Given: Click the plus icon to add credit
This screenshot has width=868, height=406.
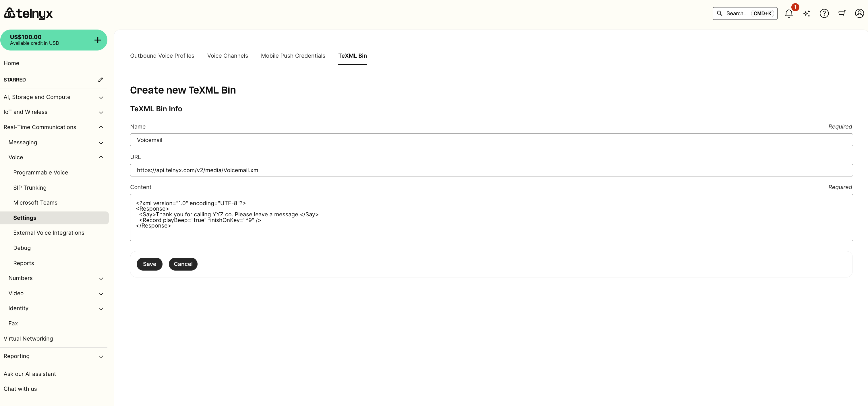Looking at the screenshot, I should [98, 40].
